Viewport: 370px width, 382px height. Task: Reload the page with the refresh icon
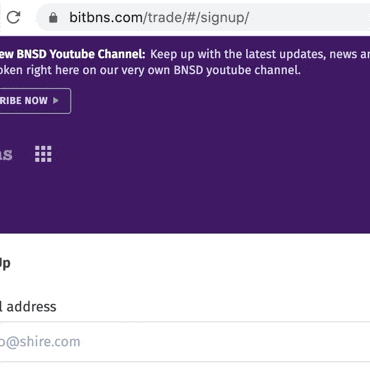pos(13,17)
